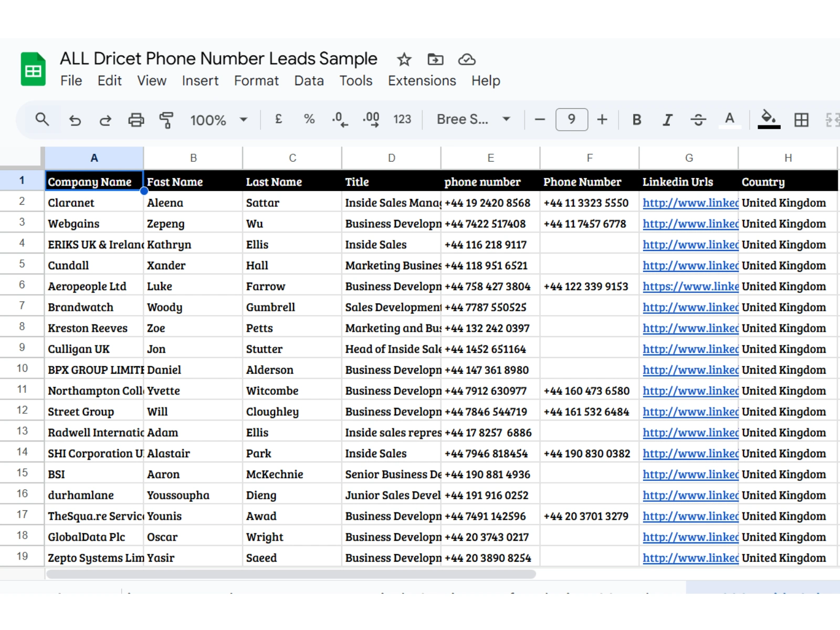
Task: Format as currency (£)
Action: 279,119
